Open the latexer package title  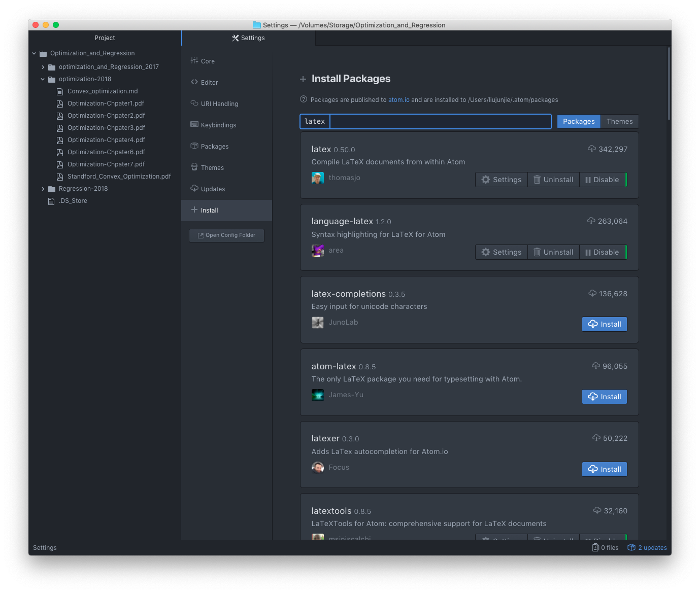[x=325, y=439]
